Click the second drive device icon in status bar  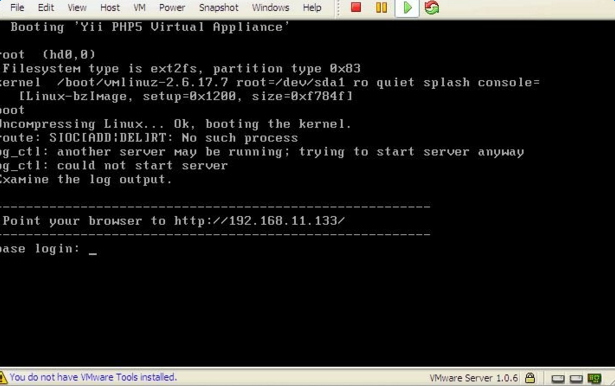(576, 379)
